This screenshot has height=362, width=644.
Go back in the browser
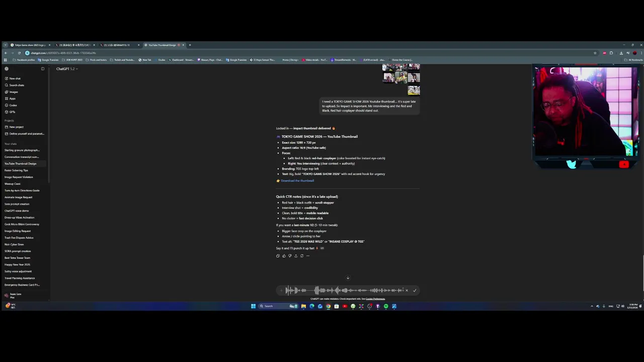click(6, 53)
